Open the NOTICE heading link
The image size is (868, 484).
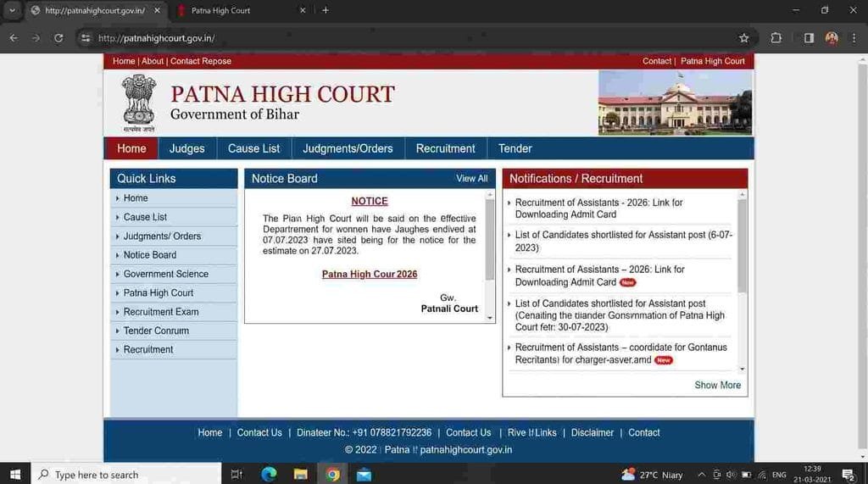click(370, 201)
